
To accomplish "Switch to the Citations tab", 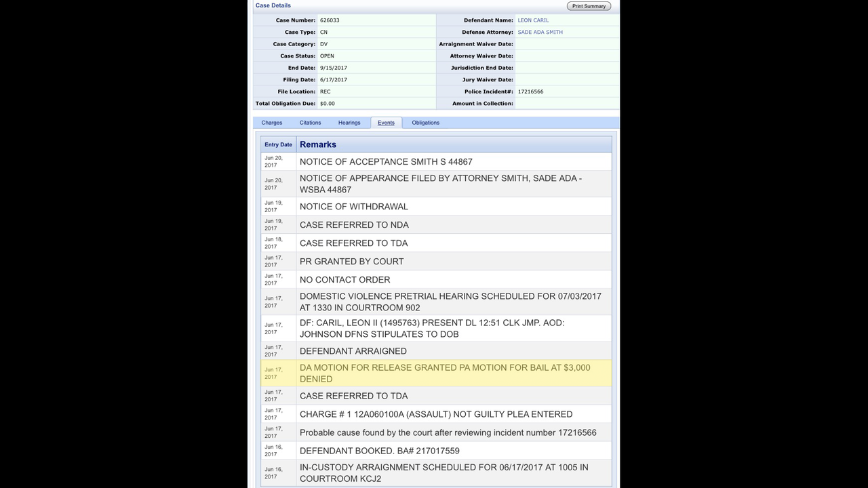I will click(x=310, y=123).
